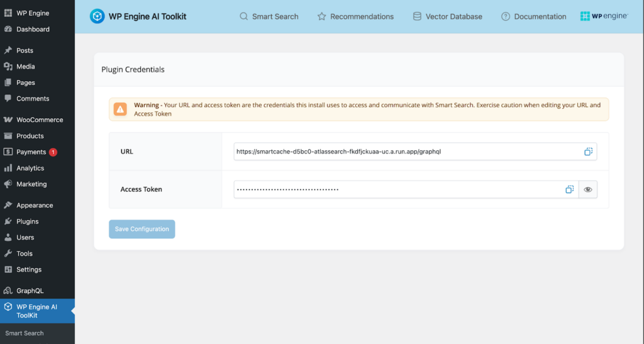Open Dashboard in the sidebar
This screenshot has width=644, height=344.
pos(33,29)
